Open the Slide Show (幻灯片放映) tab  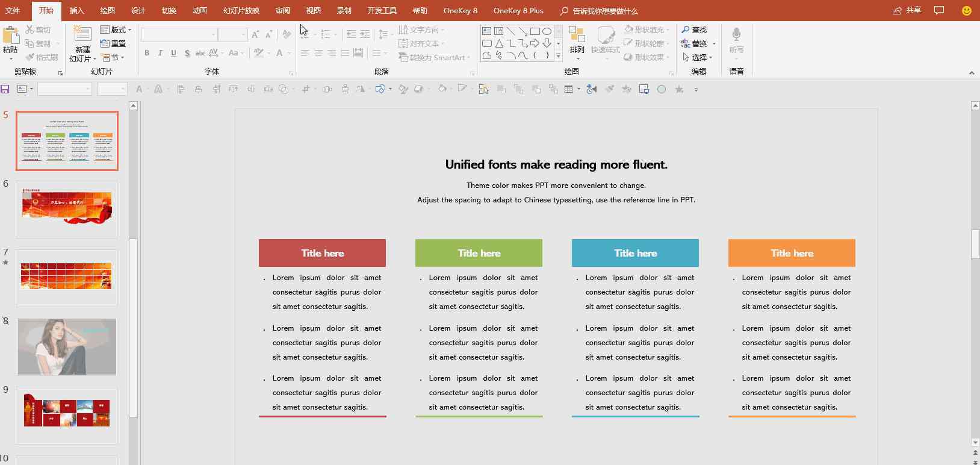coord(241,11)
